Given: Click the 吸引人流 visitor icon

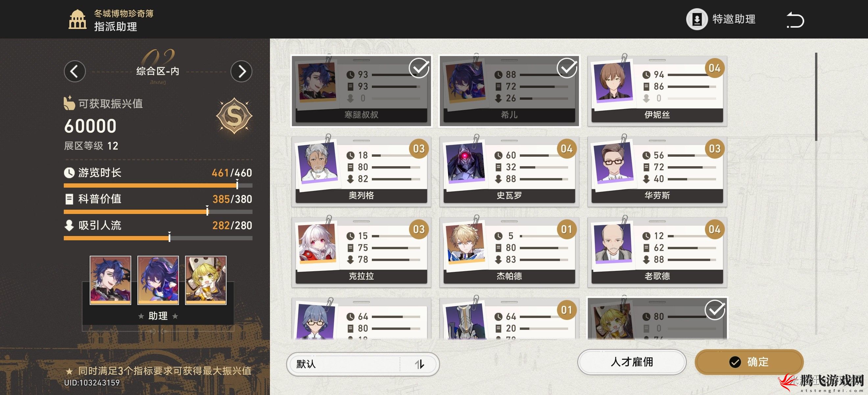Looking at the screenshot, I should click(69, 225).
